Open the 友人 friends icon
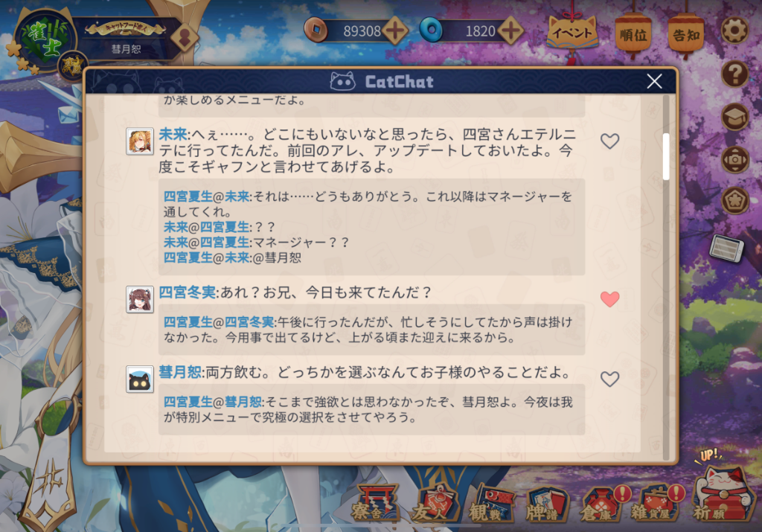The width and height of the screenshot is (762, 532). [435, 503]
